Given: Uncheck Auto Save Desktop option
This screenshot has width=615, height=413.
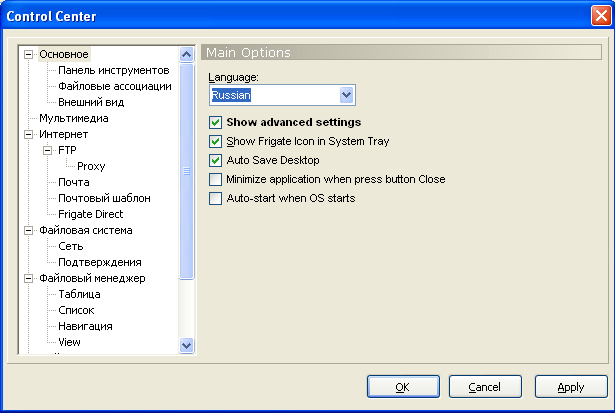Looking at the screenshot, I should tap(215, 160).
